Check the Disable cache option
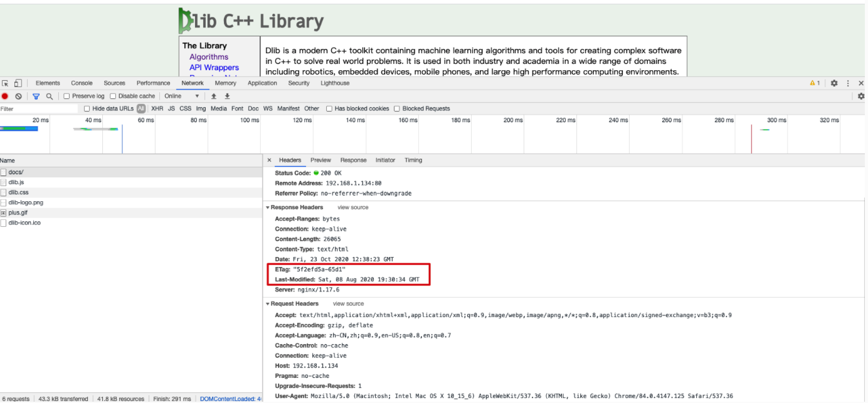The image size is (868, 403). [x=113, y=97]
